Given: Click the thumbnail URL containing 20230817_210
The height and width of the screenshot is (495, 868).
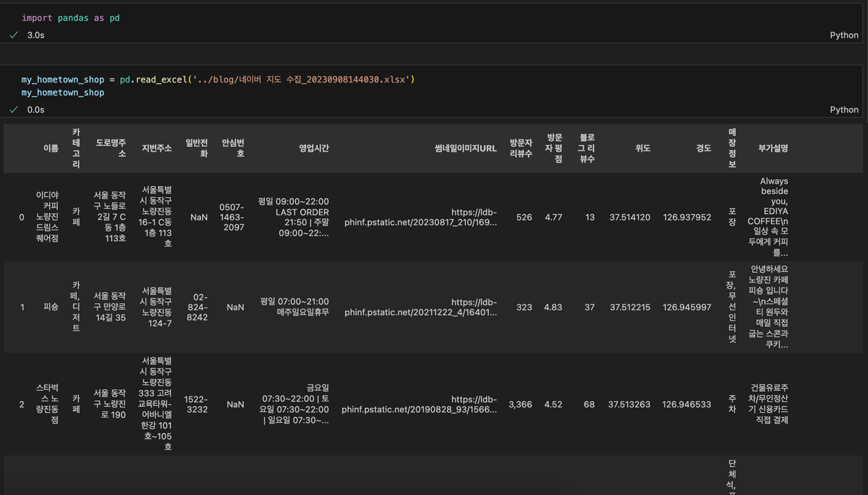Looking at the screenshot, I should pyautogui.click(x=421, y=217).
